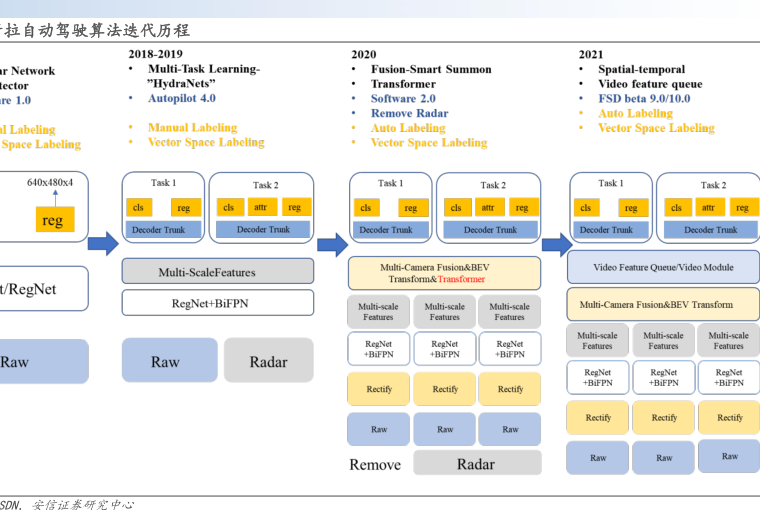Click the "Task 1" label in the 2021 column

[610, 183]
